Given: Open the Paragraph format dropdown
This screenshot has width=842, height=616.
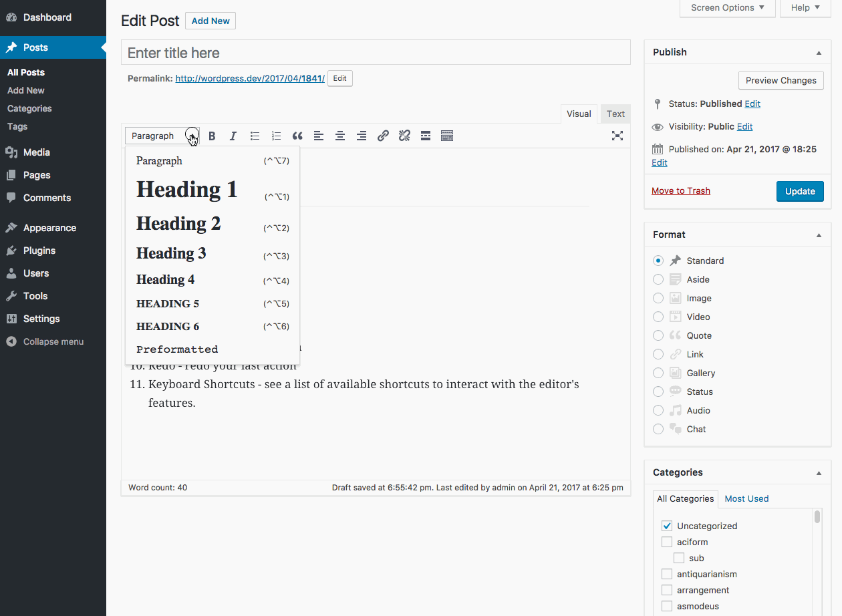Looking at the screenshot, I should 162,136.
